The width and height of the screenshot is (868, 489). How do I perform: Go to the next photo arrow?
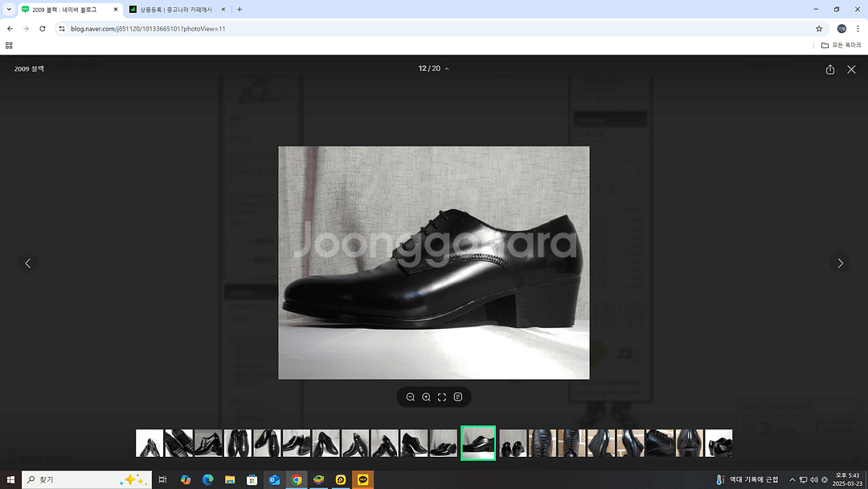pyautogui.click(x=840, y=263)
